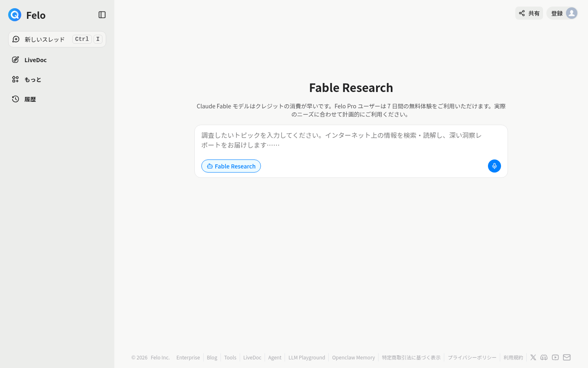
Task: Open LiveDoc in the sidebar
Action: pos(57,60)
